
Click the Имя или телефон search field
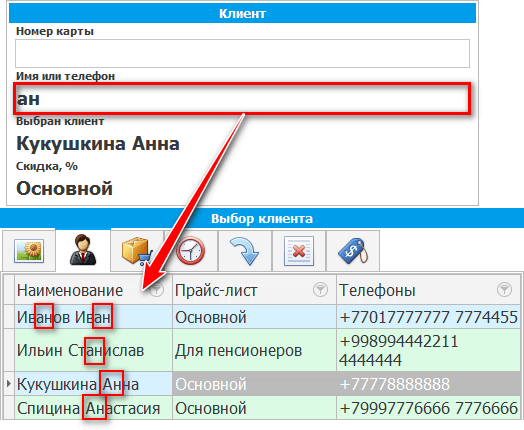pos(242,99)
